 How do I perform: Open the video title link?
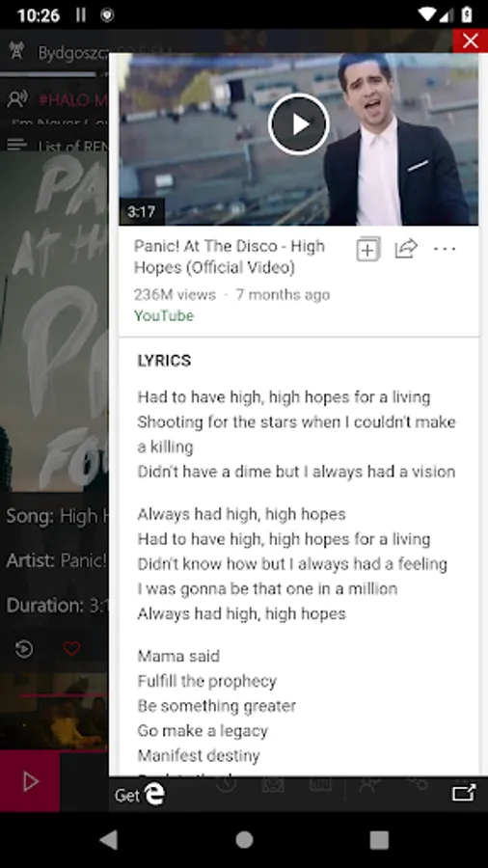click(230, 257)
